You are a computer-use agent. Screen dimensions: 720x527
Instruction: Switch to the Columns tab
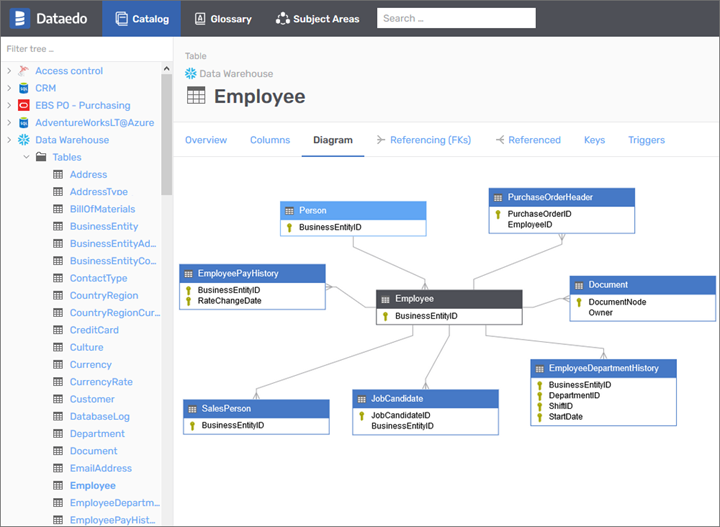pos(269,140)
